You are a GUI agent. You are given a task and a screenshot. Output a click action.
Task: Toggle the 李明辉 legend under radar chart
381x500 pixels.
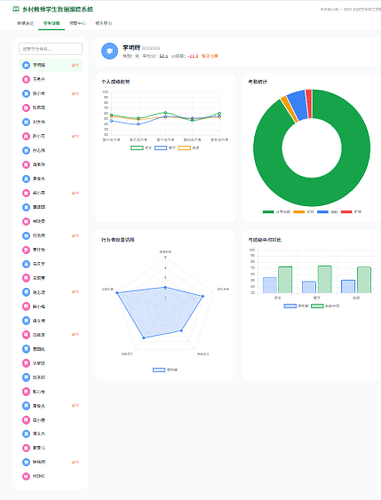pos(165,370)
